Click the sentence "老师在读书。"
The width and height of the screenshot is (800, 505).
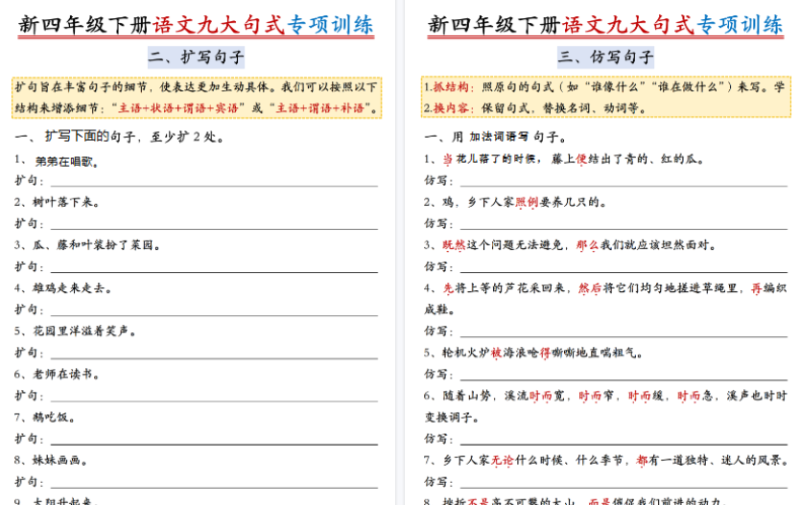(66, 374)
